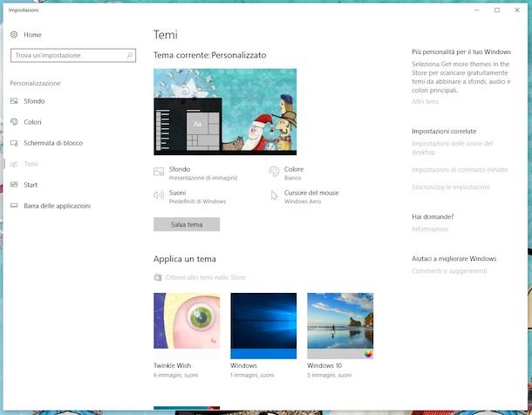Click the Salva tema button
Image resolution: width=532 pixels, height=415 pixels.
187,224
